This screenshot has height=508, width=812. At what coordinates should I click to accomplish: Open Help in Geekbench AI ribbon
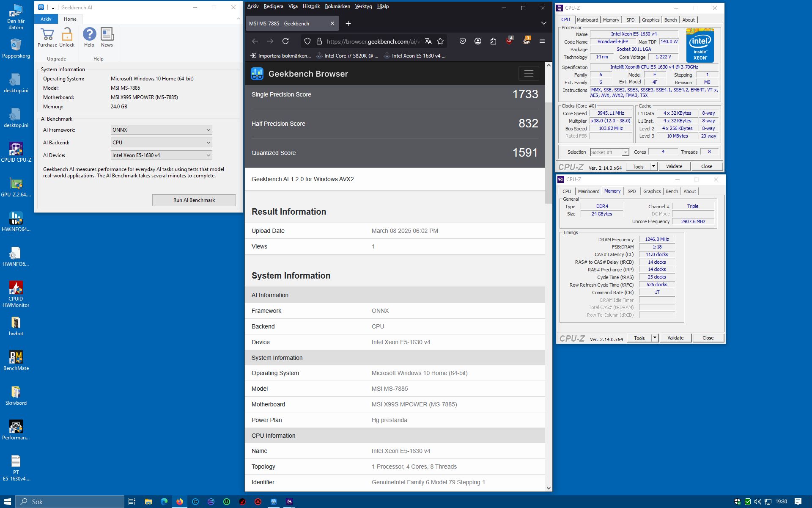pos(89,37)
